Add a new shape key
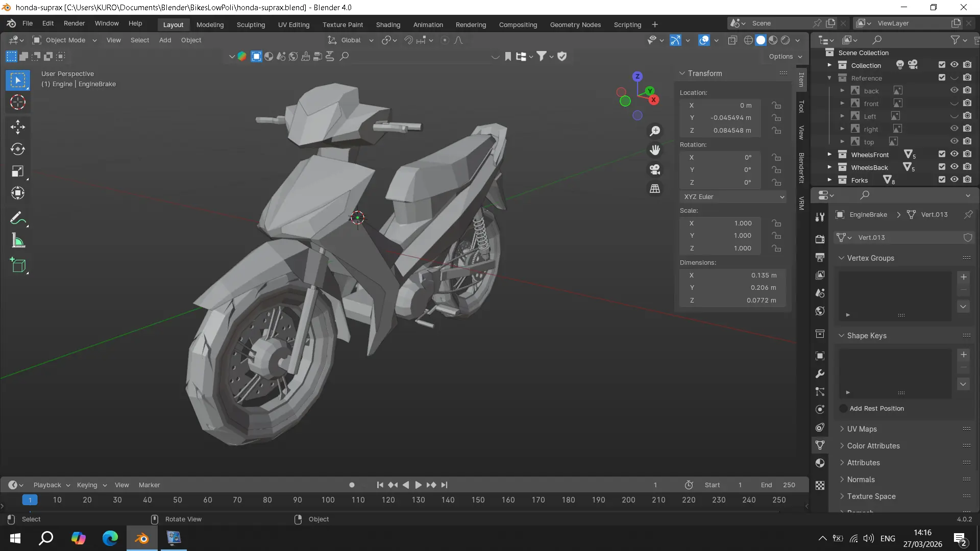Screen dimensions: 980x551 tap(964, 355)
